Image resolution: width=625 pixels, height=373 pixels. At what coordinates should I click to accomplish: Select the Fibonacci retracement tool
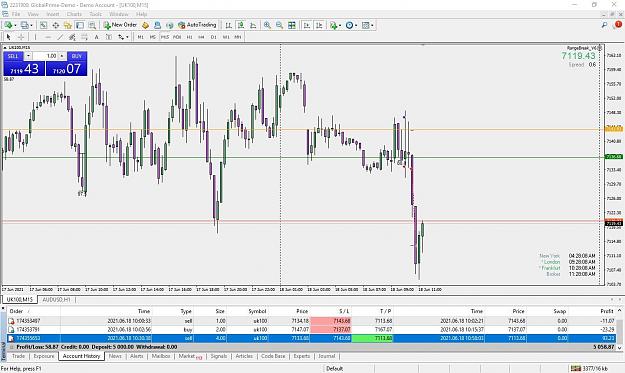tap(85, 37)
